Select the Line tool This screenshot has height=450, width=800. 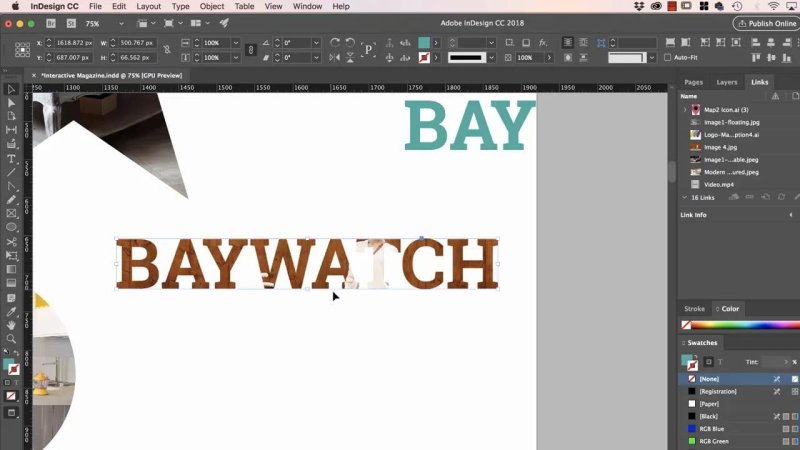11,172
